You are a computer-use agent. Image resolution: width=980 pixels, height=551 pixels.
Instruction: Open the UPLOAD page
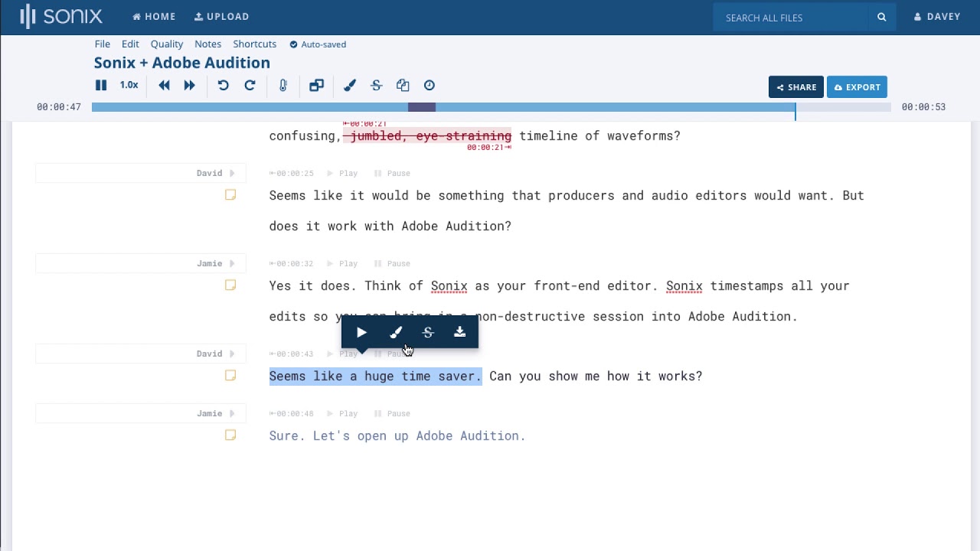pyautogui.click(x=221, y=17)
